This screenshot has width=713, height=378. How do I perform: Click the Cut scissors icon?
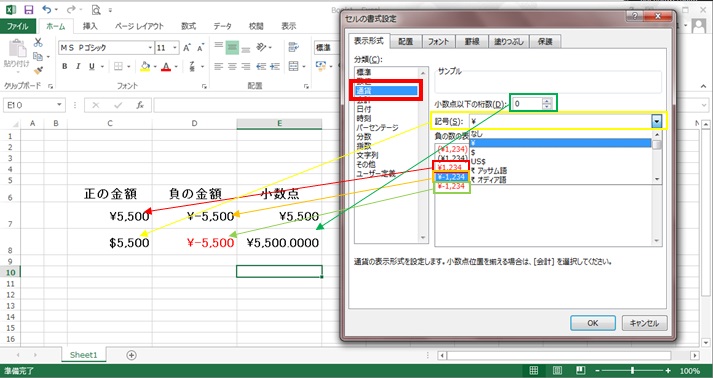click(x=38, y=43)
